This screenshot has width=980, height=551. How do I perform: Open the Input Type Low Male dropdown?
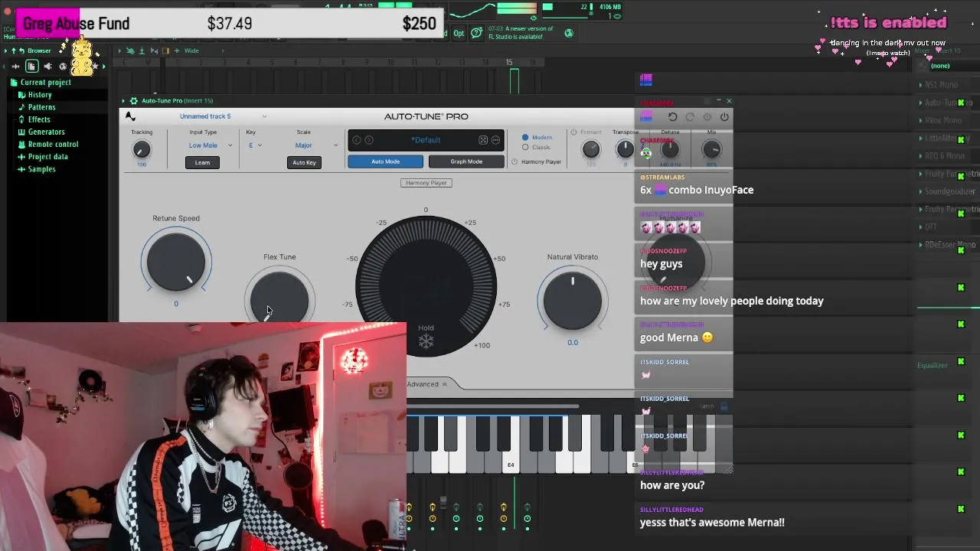tap(209, 145)
